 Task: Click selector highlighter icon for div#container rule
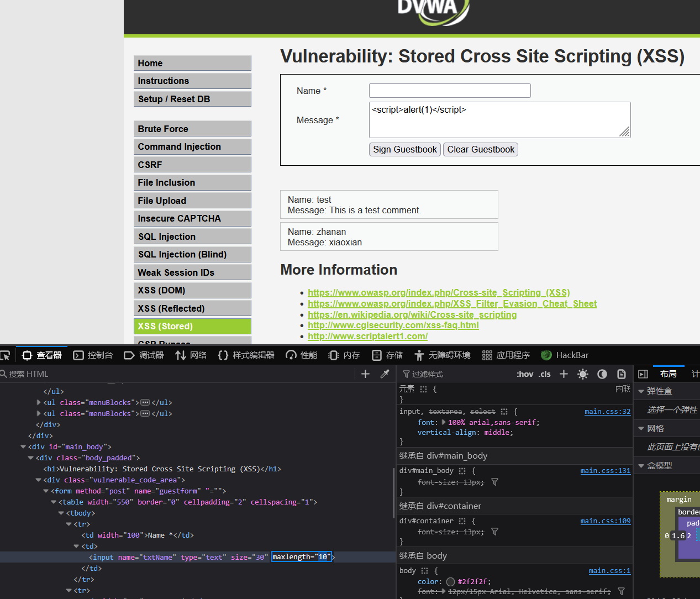[462, 521]
